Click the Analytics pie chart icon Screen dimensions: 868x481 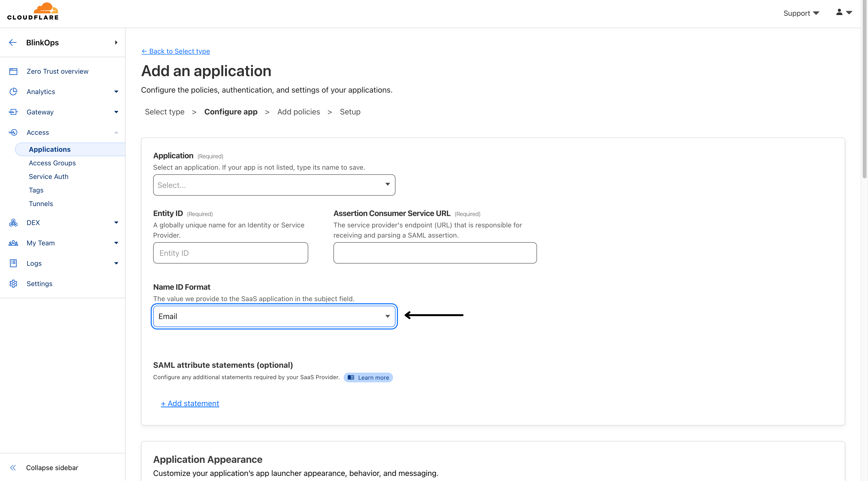[x=13, y=92]
